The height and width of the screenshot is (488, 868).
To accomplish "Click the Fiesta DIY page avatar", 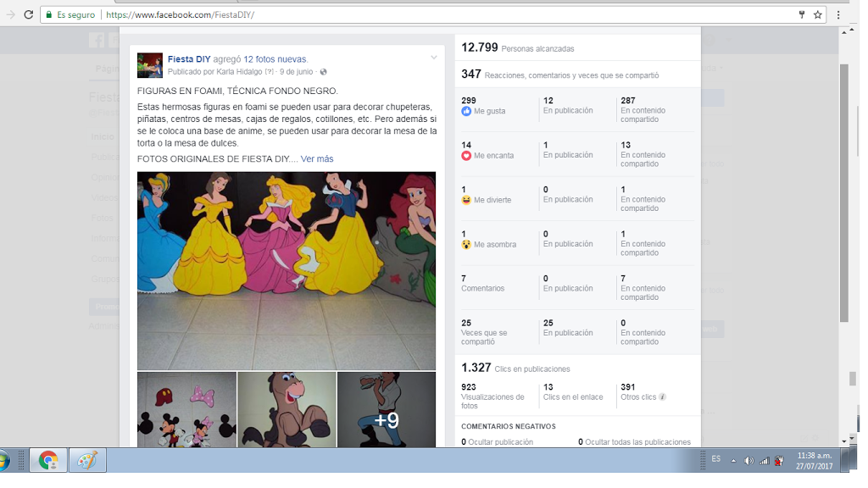I will pyautogui.click(x=150, y=65).
